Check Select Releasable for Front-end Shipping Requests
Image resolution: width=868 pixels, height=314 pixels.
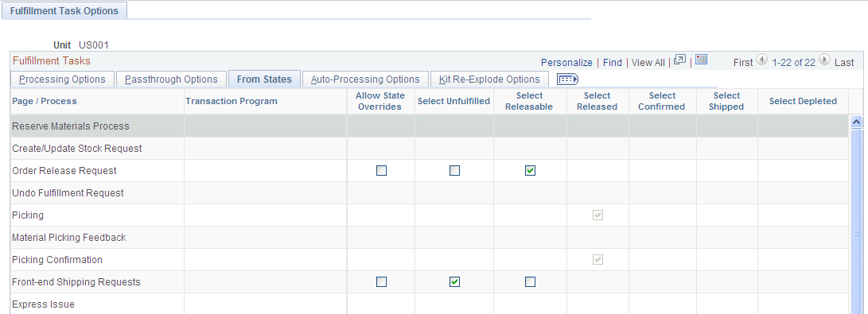531,282
